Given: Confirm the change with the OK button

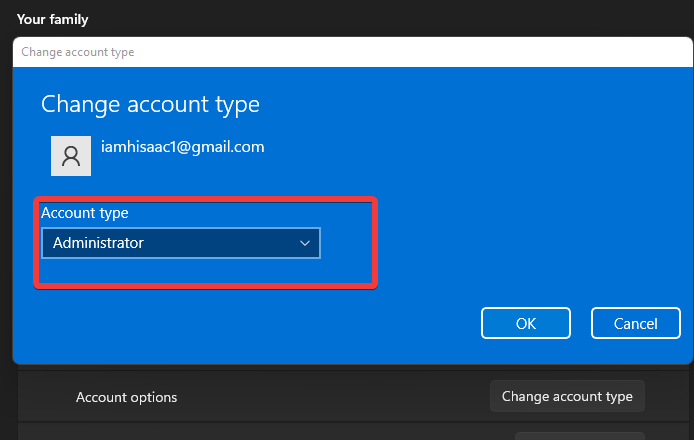Looking at the screenshot, I should pyautogui.click(x=526, y=323).
